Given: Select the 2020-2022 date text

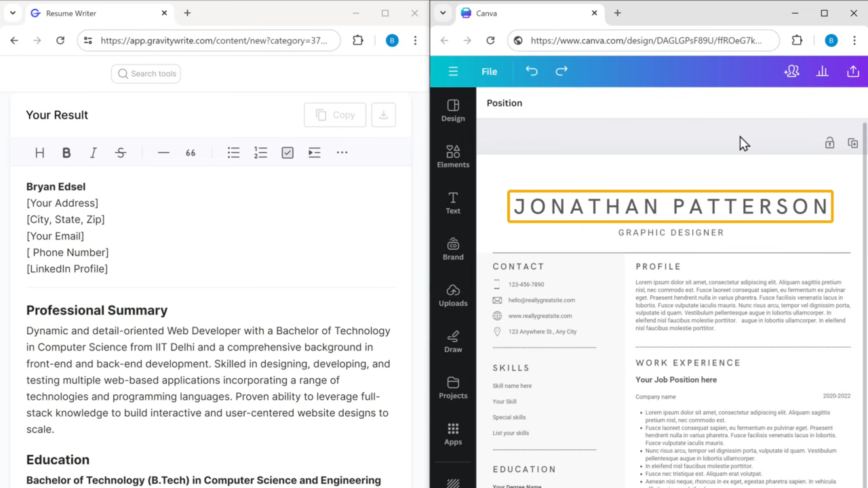Looking at the screenshot, I should (837, 396).
